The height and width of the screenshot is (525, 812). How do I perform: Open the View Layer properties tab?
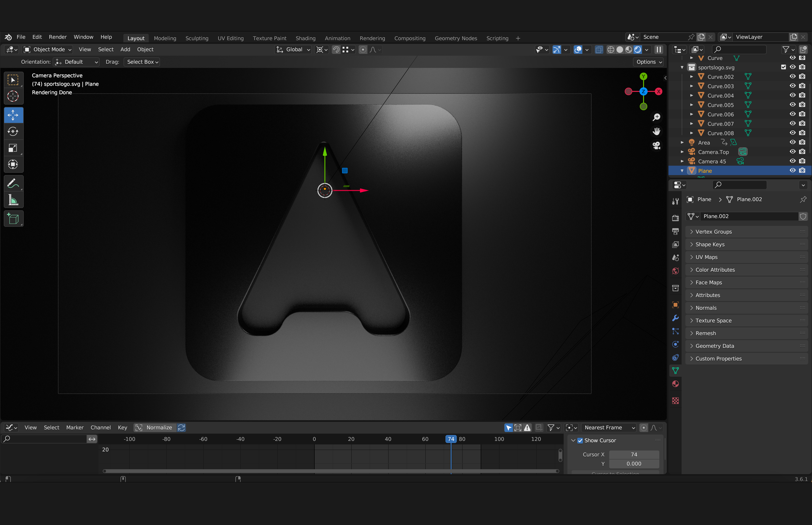coord(675,245)
